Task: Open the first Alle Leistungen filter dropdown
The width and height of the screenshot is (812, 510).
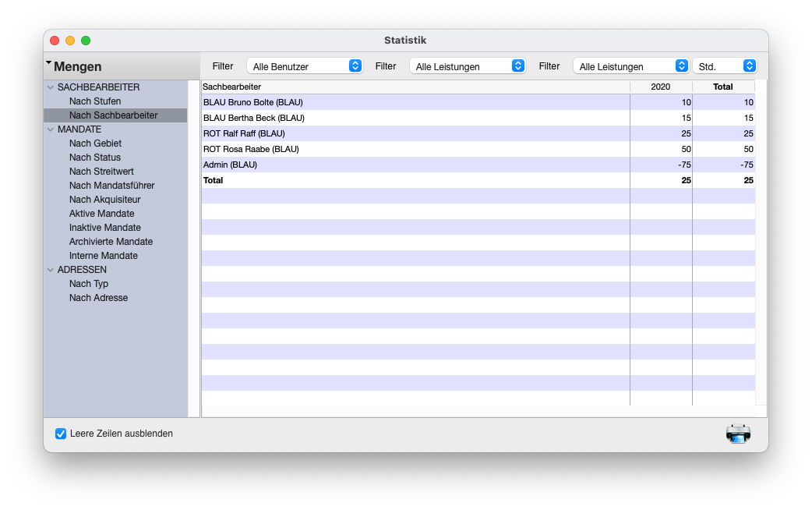Action: (x=468, y=66)
